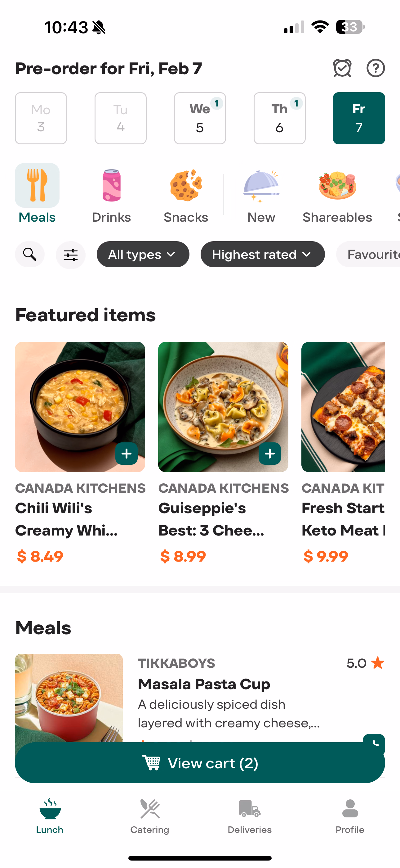Expand the All types dropdown
Screen dimensions: 400x868
click(x=143, y=254)
